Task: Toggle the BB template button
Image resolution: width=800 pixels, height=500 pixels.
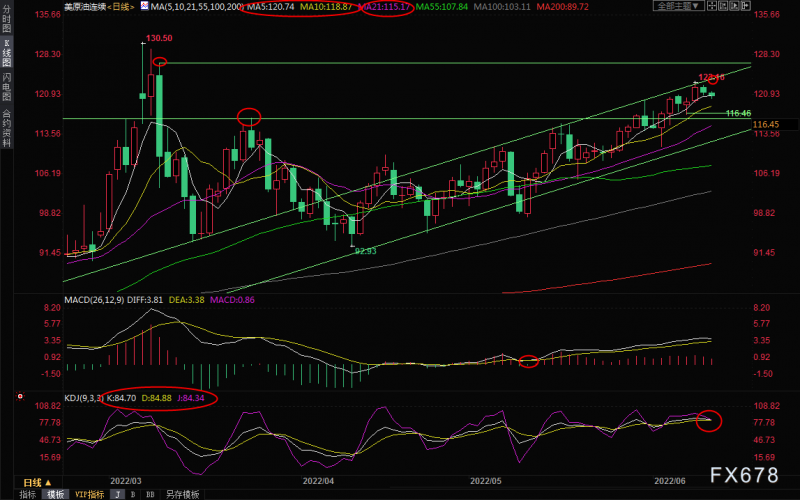Action: pos(150,494)
